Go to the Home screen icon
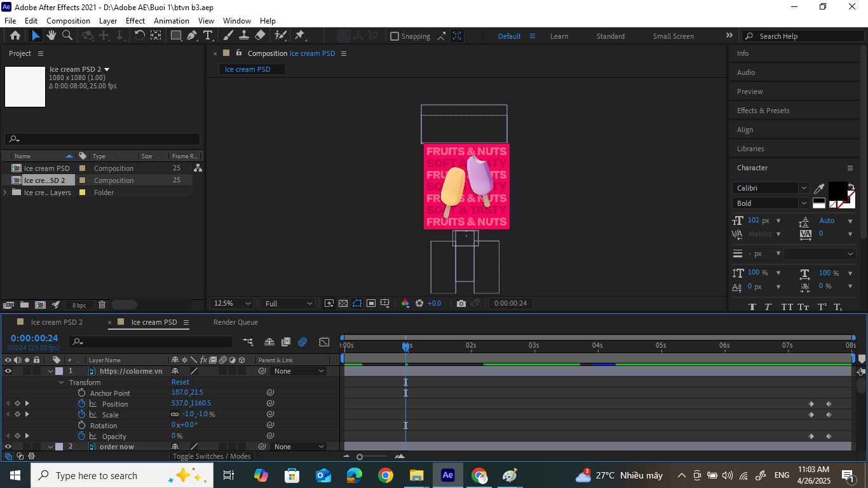 [15, 36]
